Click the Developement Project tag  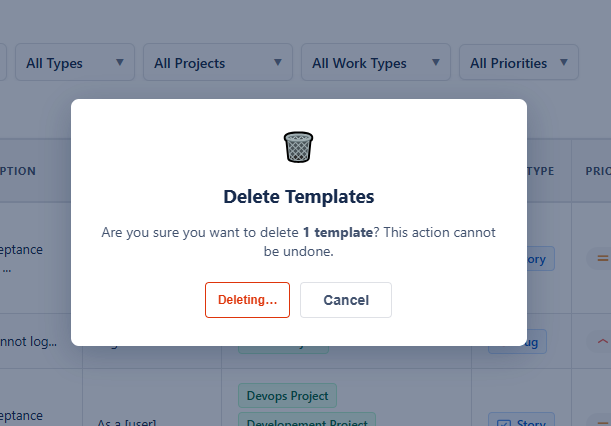[307, 420]
